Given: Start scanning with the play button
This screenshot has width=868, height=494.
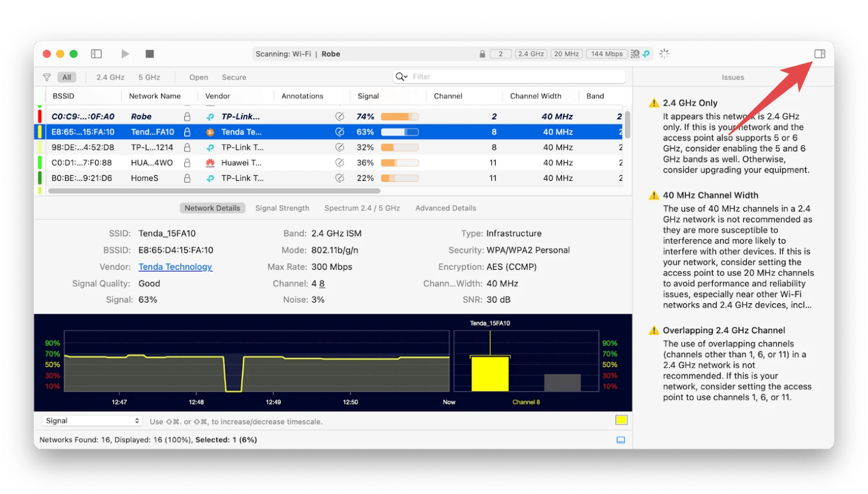Looking at the screenshot, I should pyautogui.click(x=125, y=54).
